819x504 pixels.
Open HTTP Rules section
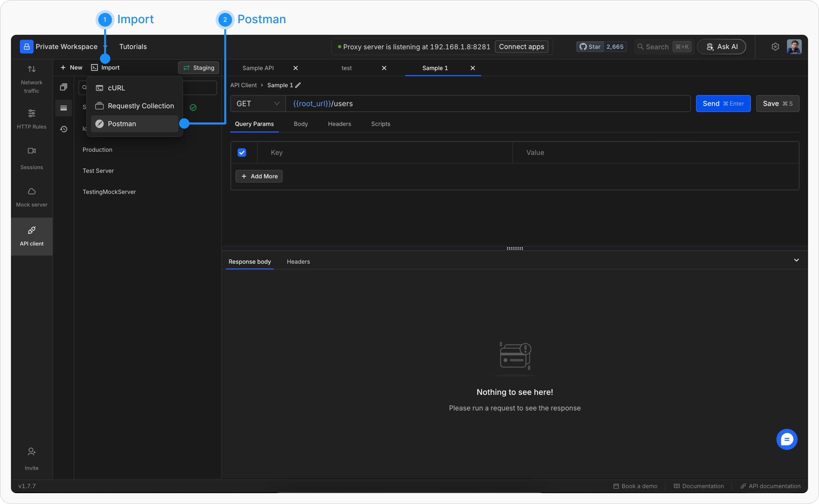click(31, 119)
